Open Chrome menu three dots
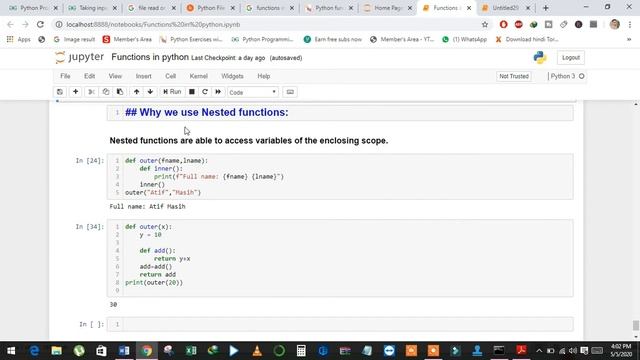Viewport: 640px width, 360px height. (x=630, y=24)
